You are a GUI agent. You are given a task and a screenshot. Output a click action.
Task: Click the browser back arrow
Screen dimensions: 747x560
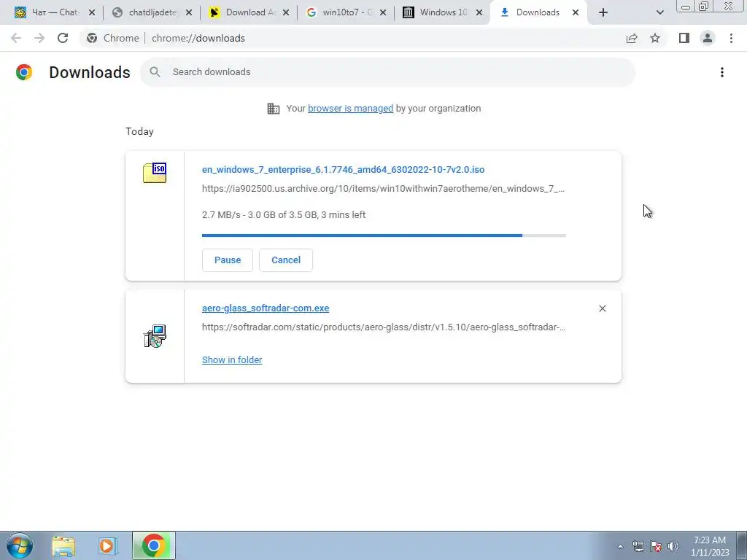16,38
